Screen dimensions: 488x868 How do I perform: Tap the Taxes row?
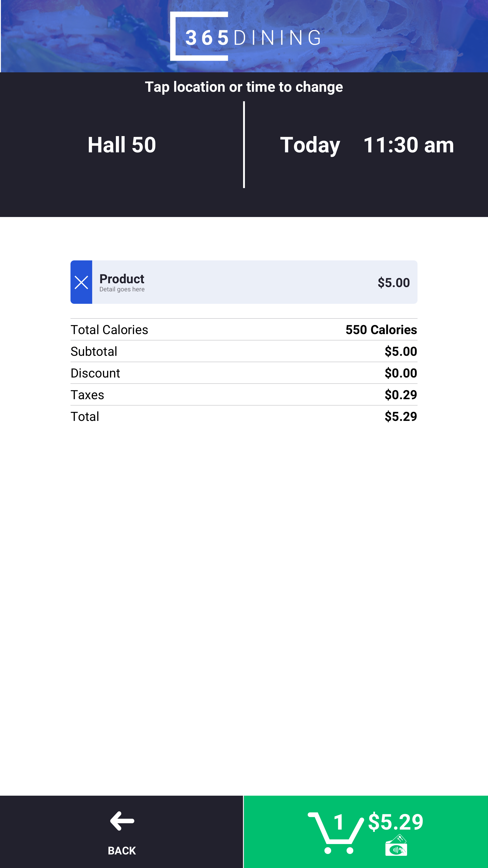tap(244, 395)
